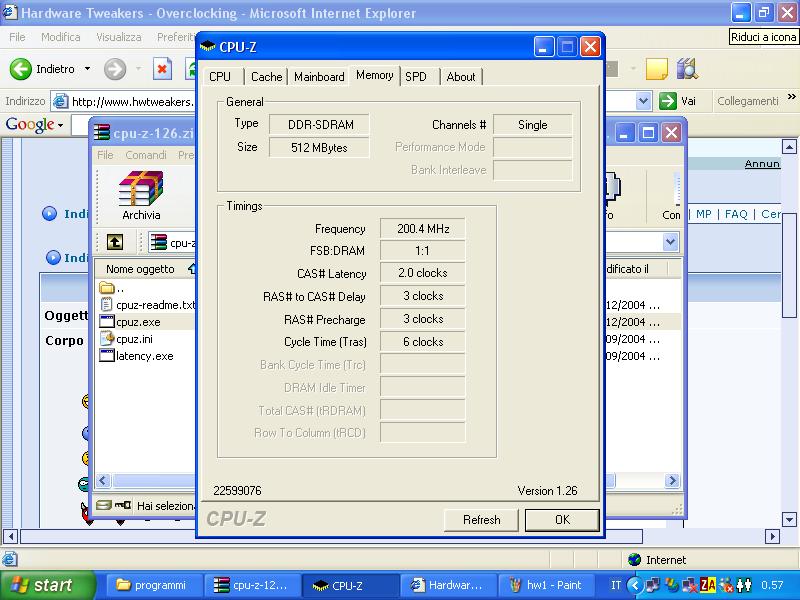The image size is (800, 600).
Task: Click the WinRAR horizontal scrollbar right arrow
Action: point(672,481)
